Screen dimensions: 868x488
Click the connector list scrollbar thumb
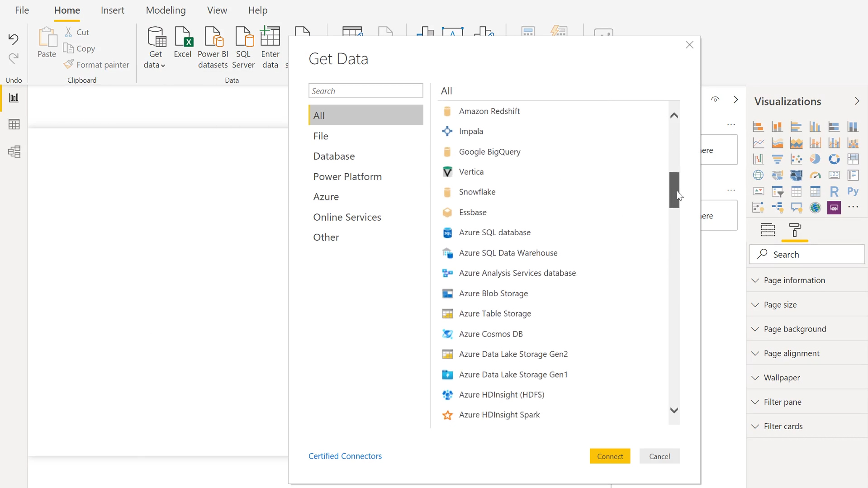coord(674,190)
